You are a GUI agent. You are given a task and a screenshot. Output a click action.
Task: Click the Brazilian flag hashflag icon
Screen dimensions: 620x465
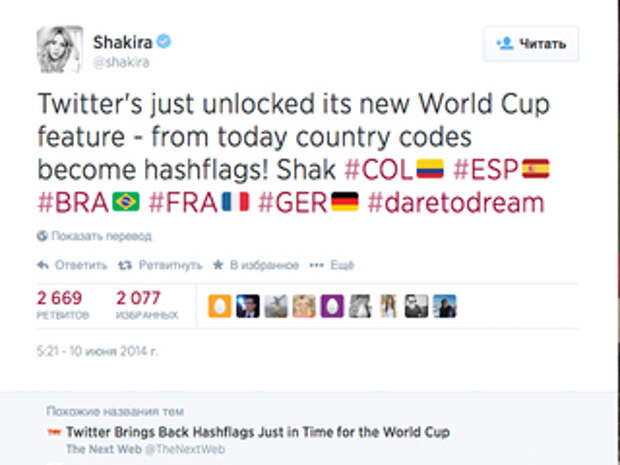pos(126,202)
